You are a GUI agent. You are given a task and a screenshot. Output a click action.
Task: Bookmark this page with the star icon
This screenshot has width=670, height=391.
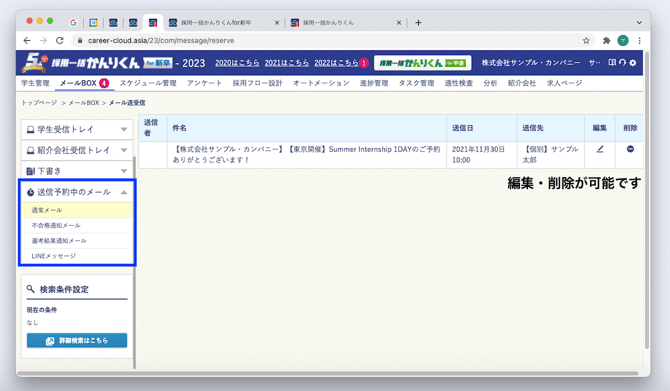point(586,41)
